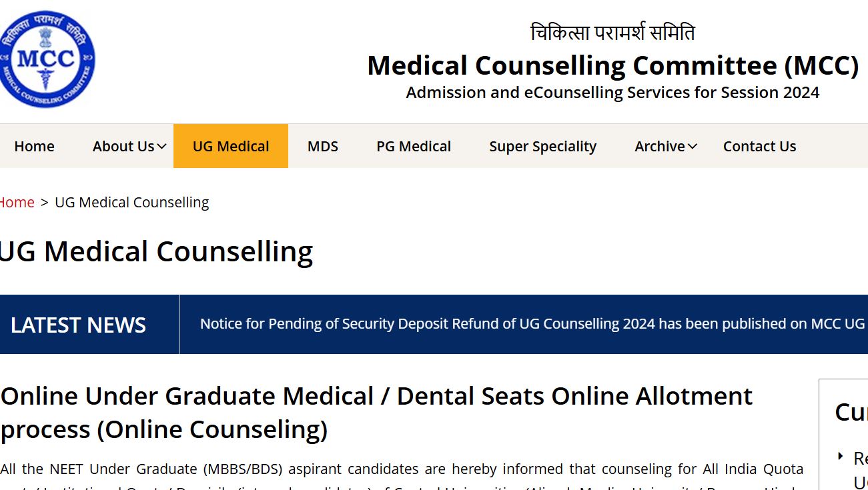Click the Online Allotment process heading

click(376, 413)
